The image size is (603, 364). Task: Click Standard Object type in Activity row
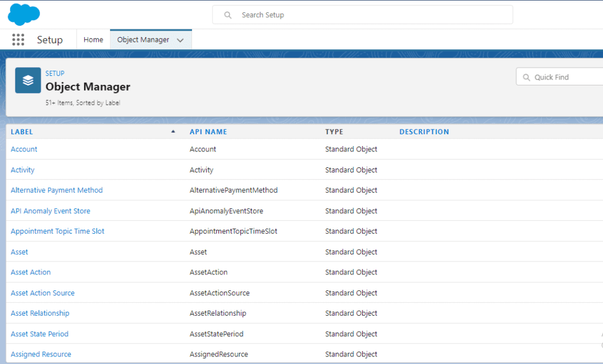point(351,170)
